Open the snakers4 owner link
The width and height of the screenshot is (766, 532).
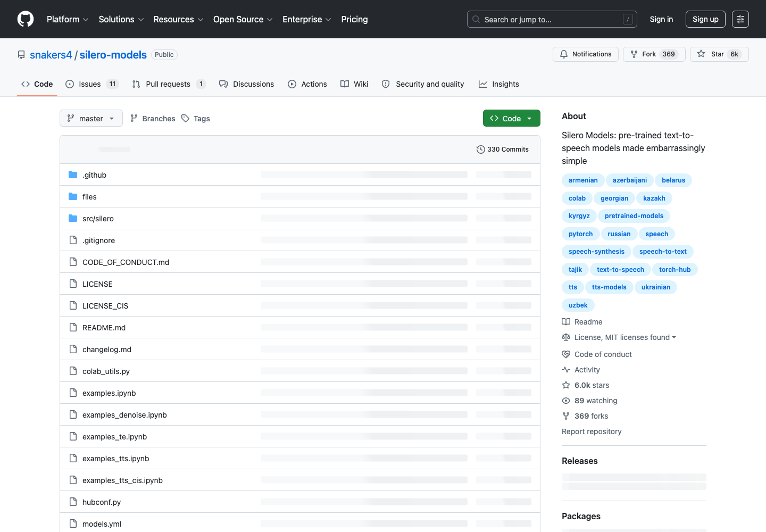[x=51, y=55]
